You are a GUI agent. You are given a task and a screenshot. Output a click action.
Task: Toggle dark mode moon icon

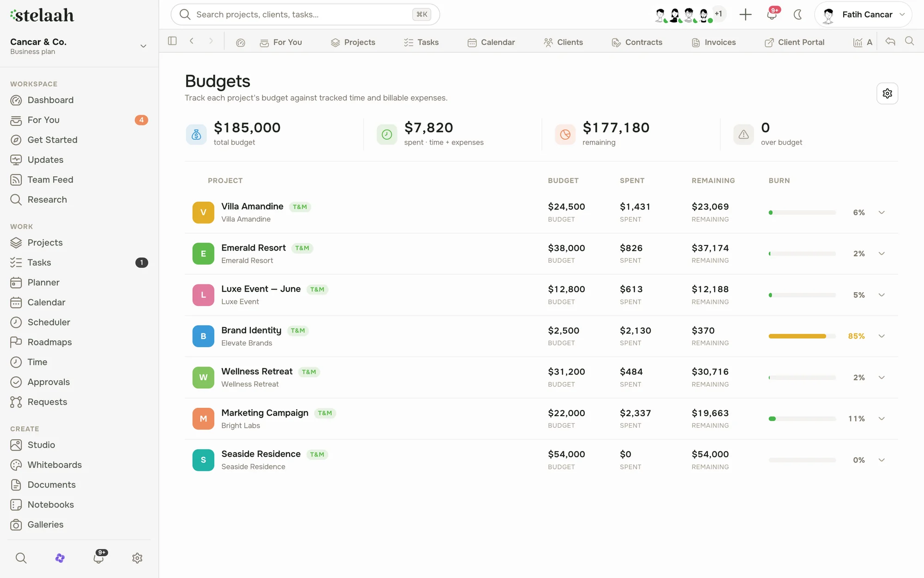797,15
